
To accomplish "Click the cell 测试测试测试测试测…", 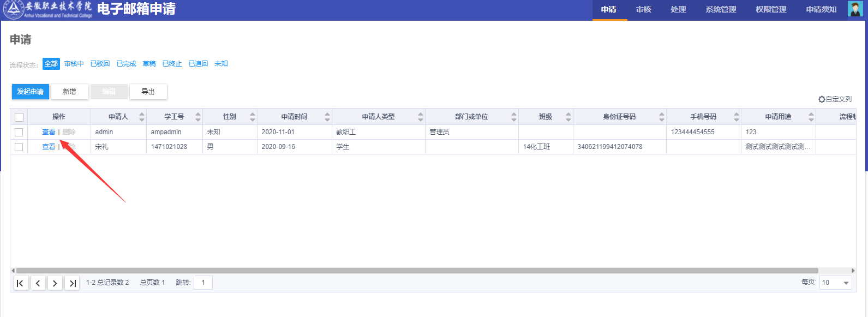I will (x=778, y=147).
